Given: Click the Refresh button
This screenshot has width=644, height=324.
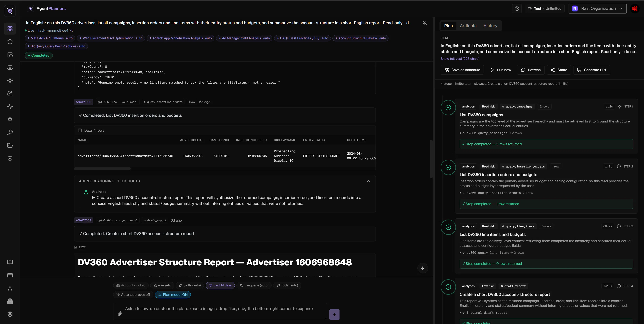Looking at the screenshot, I should point(531,70).
